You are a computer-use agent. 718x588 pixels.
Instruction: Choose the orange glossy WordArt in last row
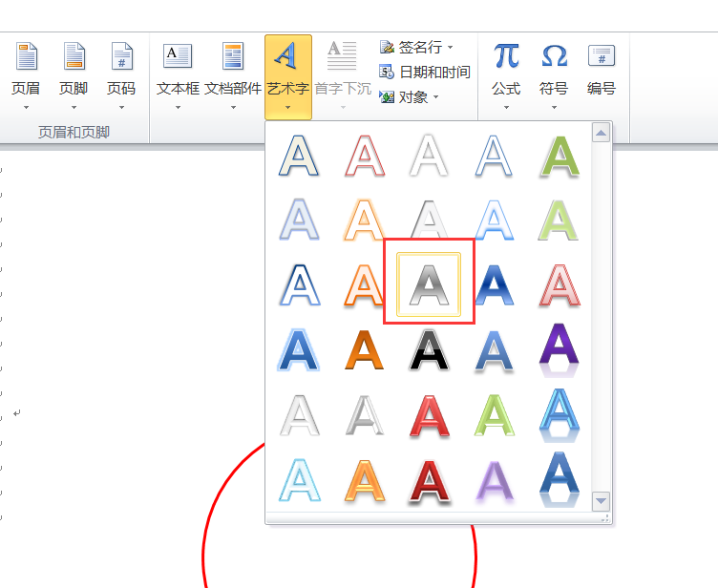pyautogui.click(x=365, y=480)
